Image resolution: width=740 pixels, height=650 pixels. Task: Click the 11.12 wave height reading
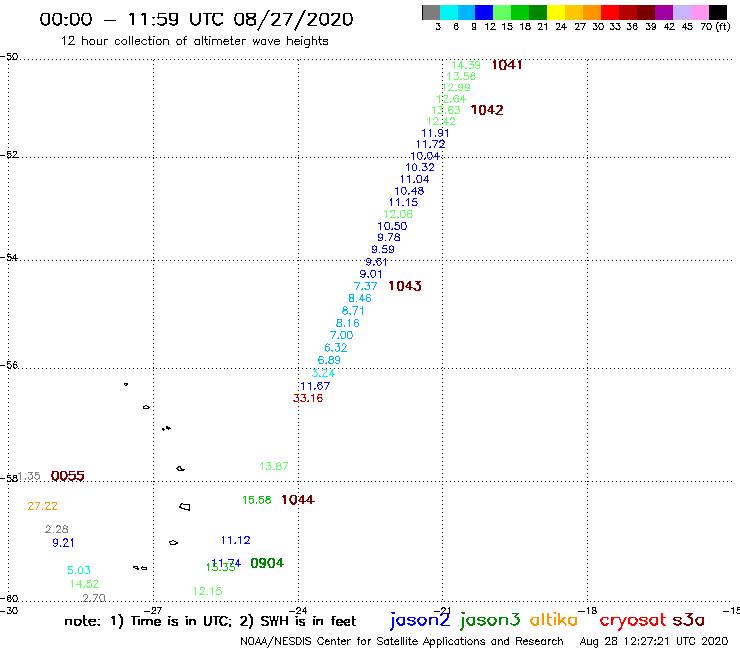(235, 540)
